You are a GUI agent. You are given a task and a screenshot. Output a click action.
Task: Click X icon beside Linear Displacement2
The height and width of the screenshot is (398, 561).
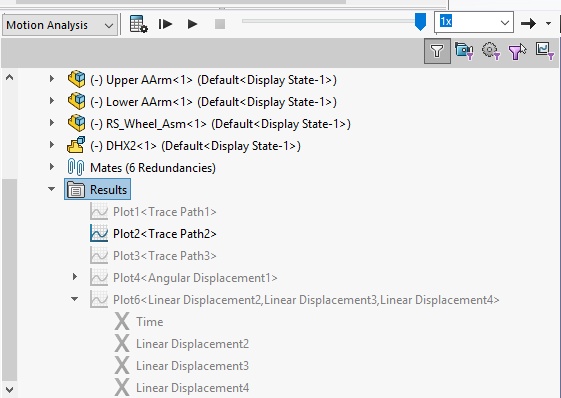point(122,344)
